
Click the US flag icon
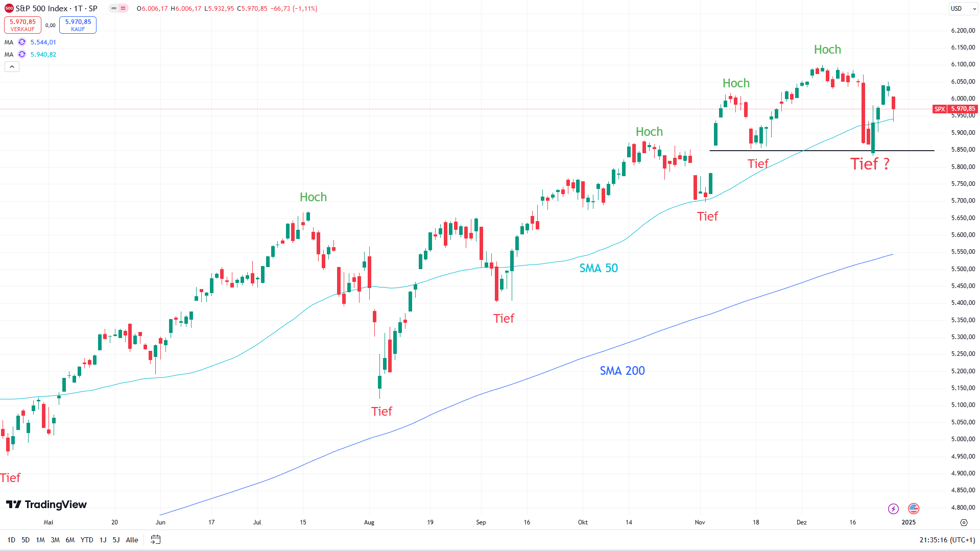point(914,509)
